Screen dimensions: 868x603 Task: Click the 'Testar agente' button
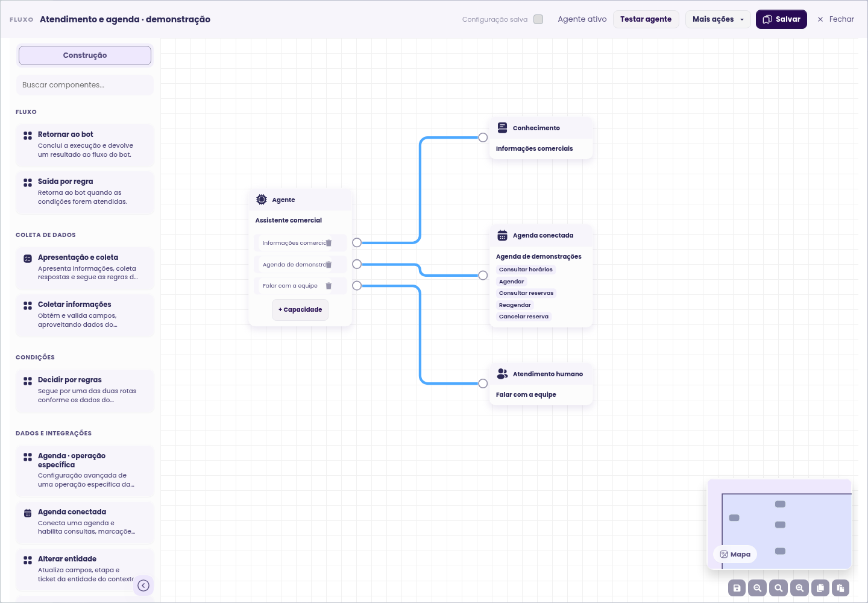coord(646,19)
